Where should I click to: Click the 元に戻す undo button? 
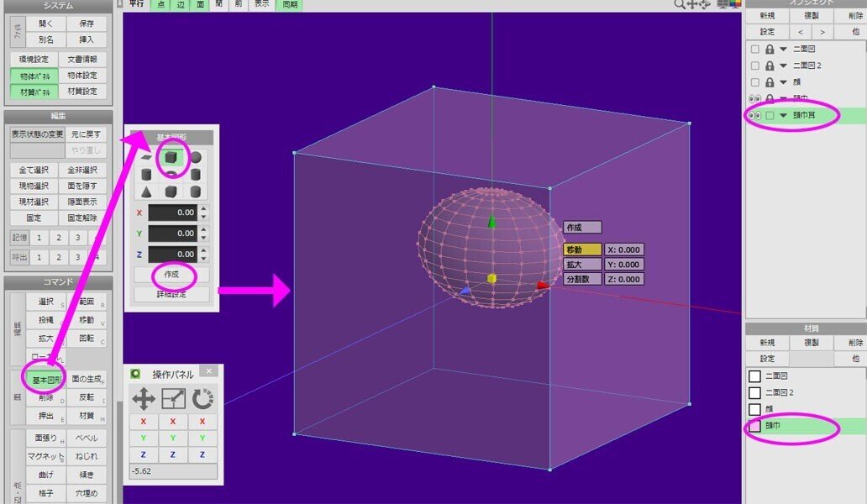click(x=87, y=134)
